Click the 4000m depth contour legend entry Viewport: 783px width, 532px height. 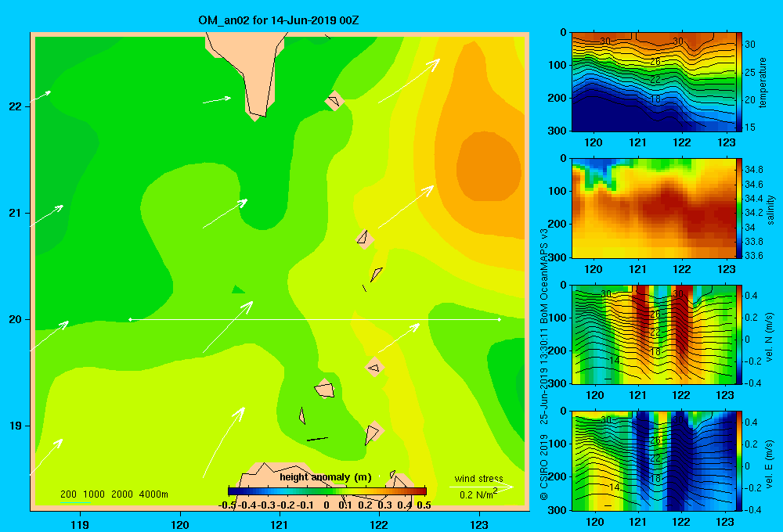(x=153, y=494)
